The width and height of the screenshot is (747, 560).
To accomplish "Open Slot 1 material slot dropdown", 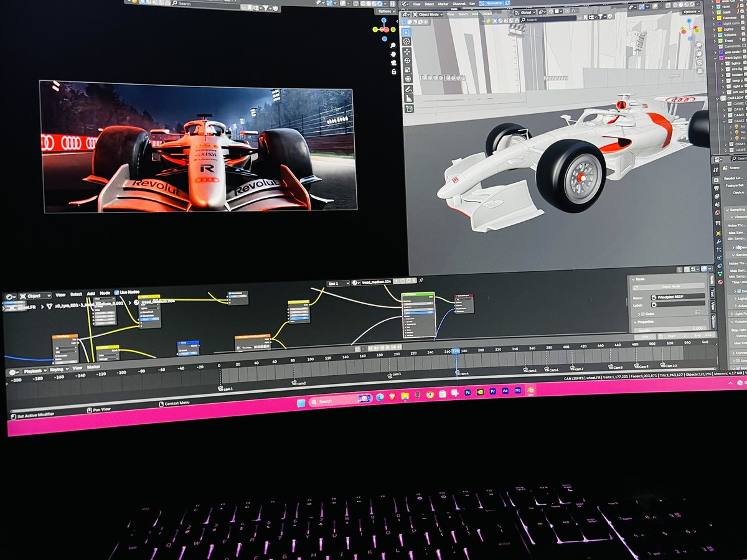I will pos(339,284).
